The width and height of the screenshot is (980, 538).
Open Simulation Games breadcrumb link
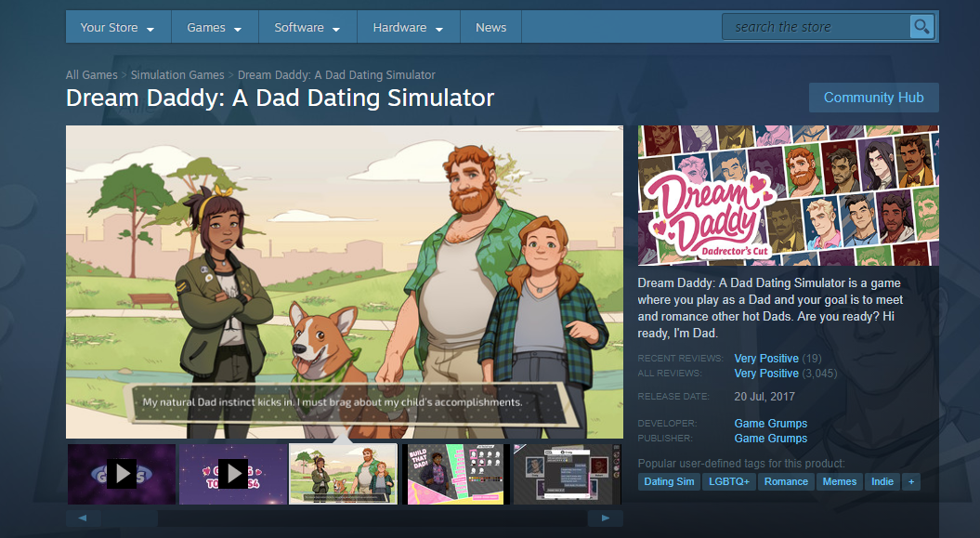(x=177, y=75)
